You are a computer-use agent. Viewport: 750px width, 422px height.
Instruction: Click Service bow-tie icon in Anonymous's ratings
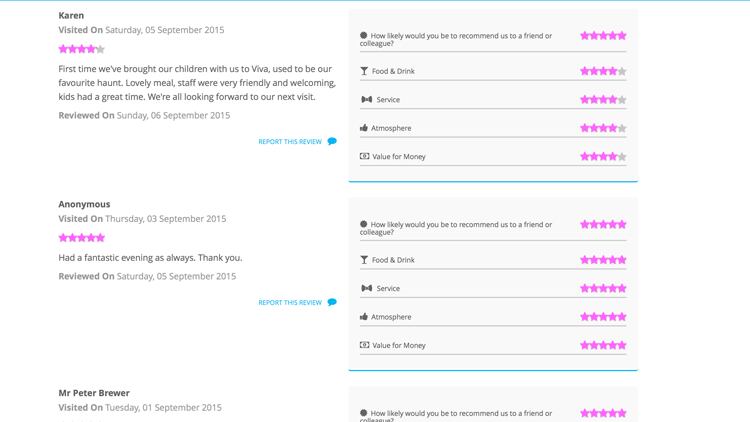tap(365, 289)
